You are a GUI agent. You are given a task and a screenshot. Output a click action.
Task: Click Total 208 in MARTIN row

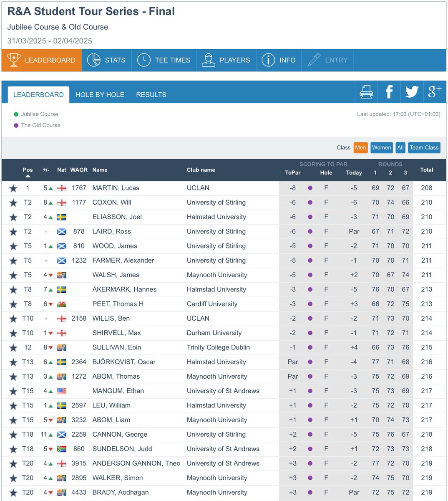click(x=427, y=188)
